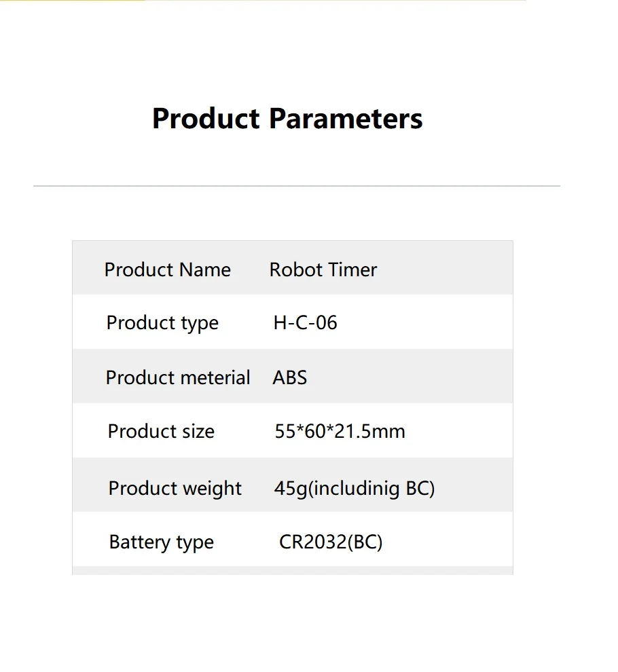The image size is (618, 672).
Task: Click the yellow progress line at top edge
Action: click(x=73, y=1)
